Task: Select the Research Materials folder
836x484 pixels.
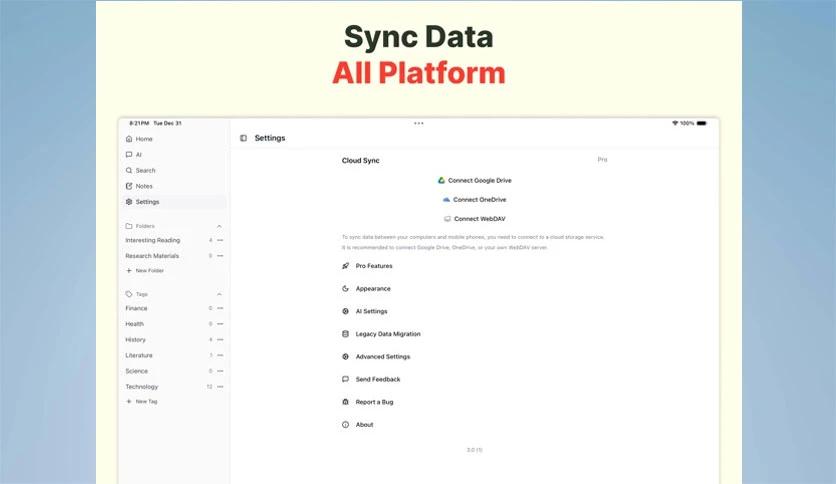Action: (152, 256)
